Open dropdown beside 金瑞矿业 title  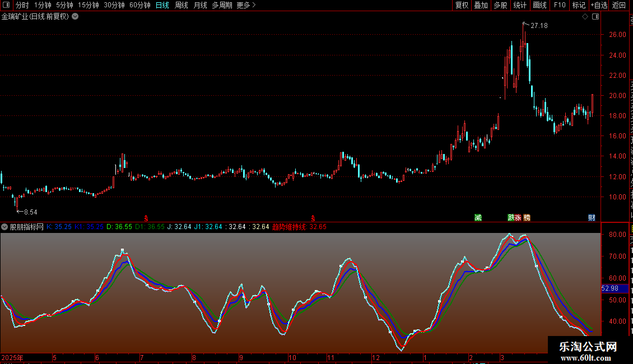75,17
